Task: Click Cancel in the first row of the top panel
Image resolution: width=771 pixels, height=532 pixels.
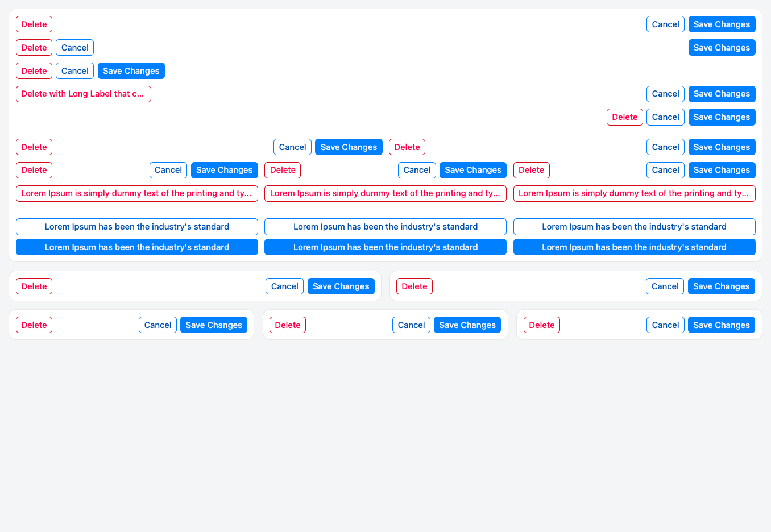Action: point(665,24)
